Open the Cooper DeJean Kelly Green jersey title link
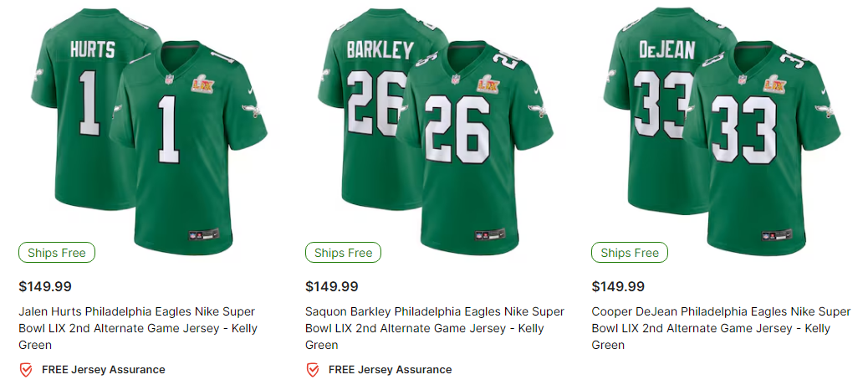 click(709, 327)
